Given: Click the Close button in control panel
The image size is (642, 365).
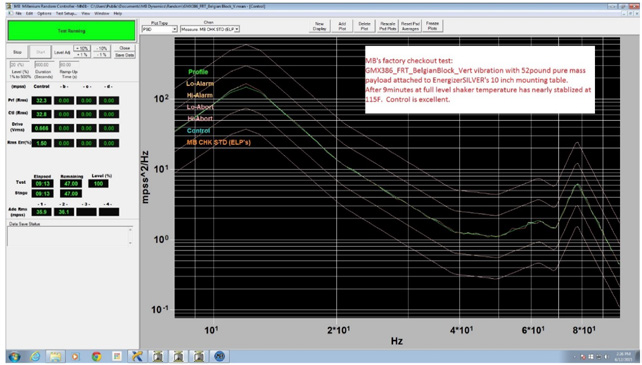Looking at the screenshot, I should tap(124, 48).
